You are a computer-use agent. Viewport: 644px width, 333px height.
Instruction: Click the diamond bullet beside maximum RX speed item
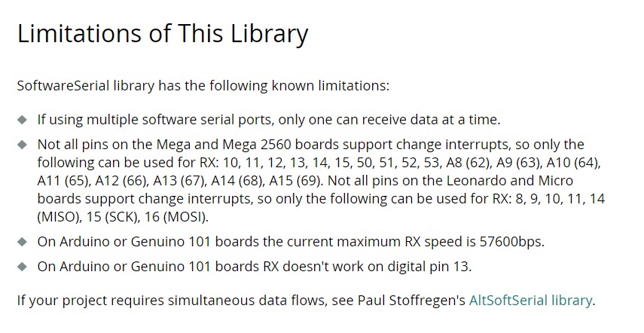click(x=23, y=241)
